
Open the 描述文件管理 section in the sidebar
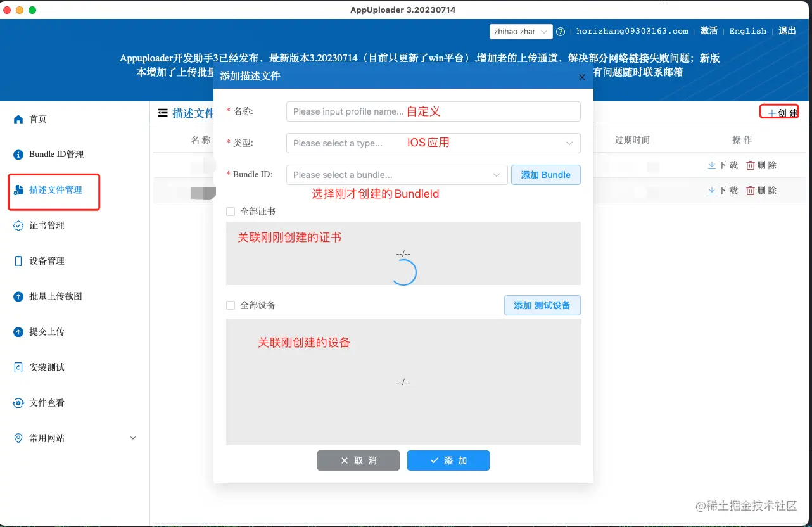click(x=54, y=190)
